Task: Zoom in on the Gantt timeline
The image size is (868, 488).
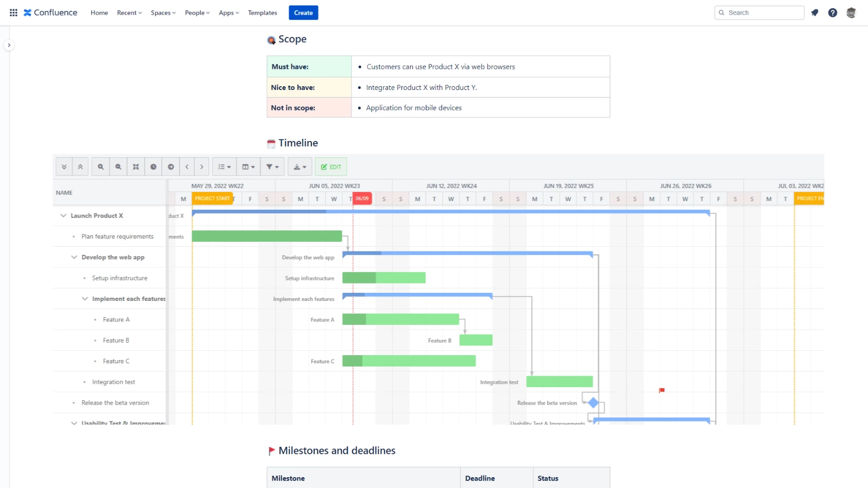Action: click(100, 166)
